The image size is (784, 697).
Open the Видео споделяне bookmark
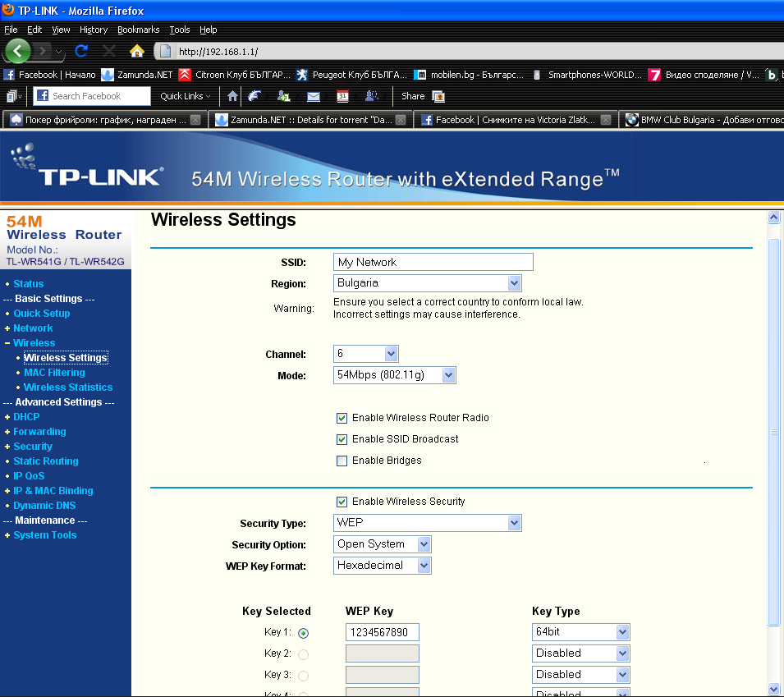(x=704, y=75)
